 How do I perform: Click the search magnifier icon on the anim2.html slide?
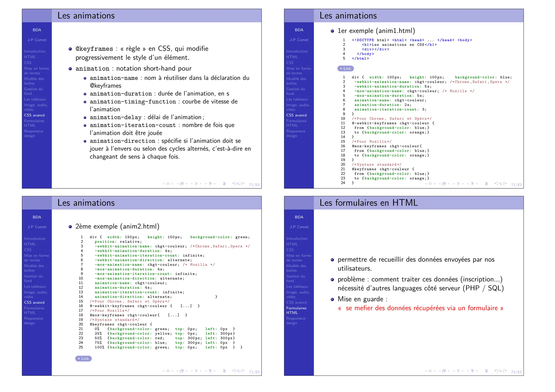[238, 371]
